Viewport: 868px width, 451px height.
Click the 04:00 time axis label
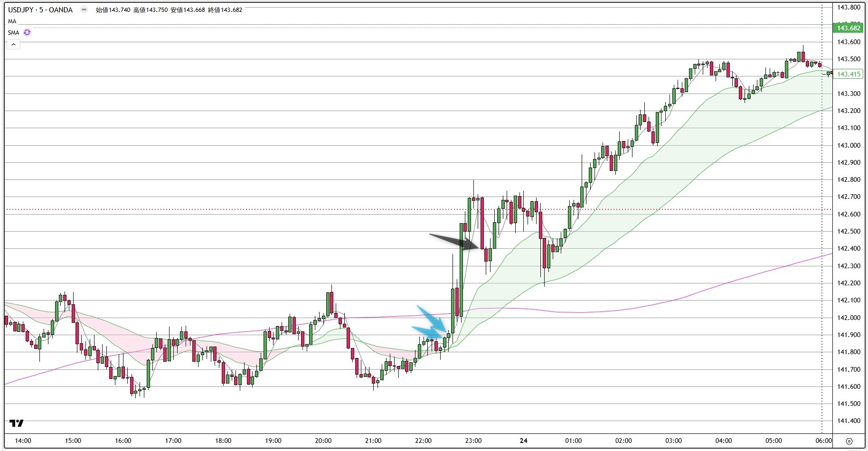tap(724, 441)
